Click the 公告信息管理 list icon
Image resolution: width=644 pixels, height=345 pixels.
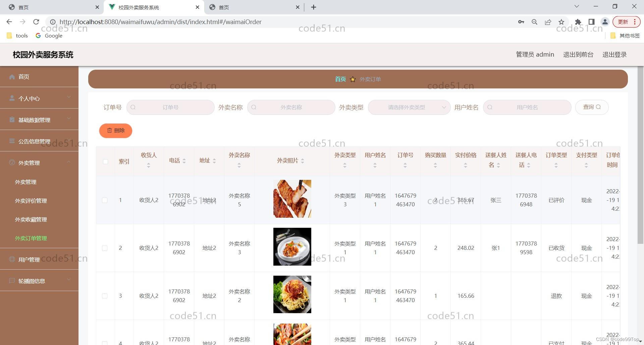coord(12,141)
